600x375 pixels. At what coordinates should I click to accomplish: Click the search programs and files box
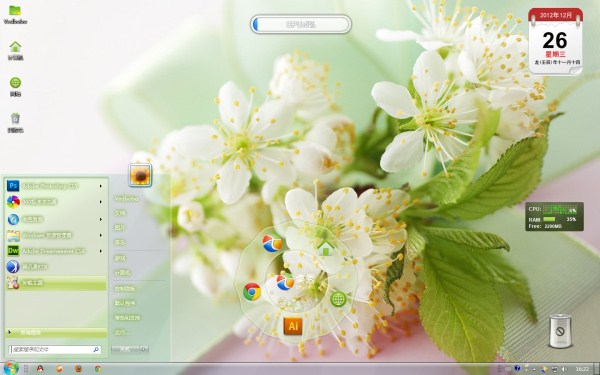(55, 349)
